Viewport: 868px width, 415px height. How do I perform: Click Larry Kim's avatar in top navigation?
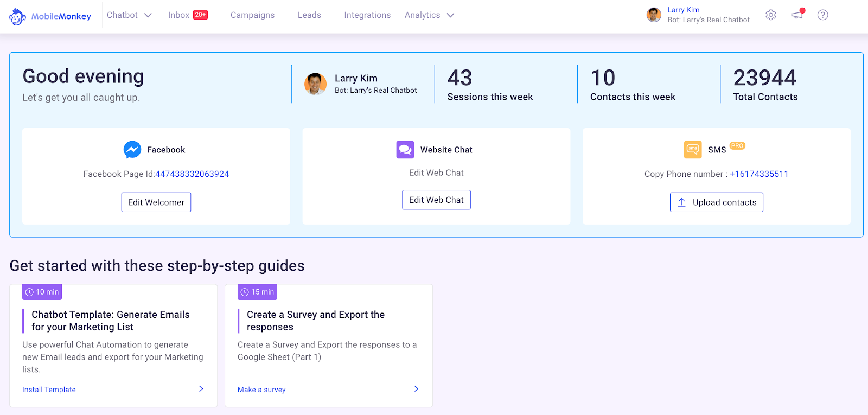(654, 15)
